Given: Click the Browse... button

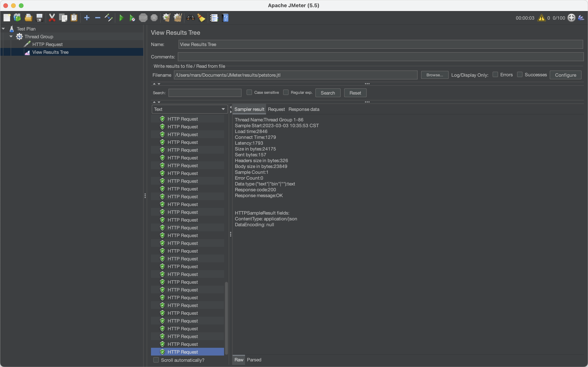Looking at the screenshot, I should (x=434, y=75).
